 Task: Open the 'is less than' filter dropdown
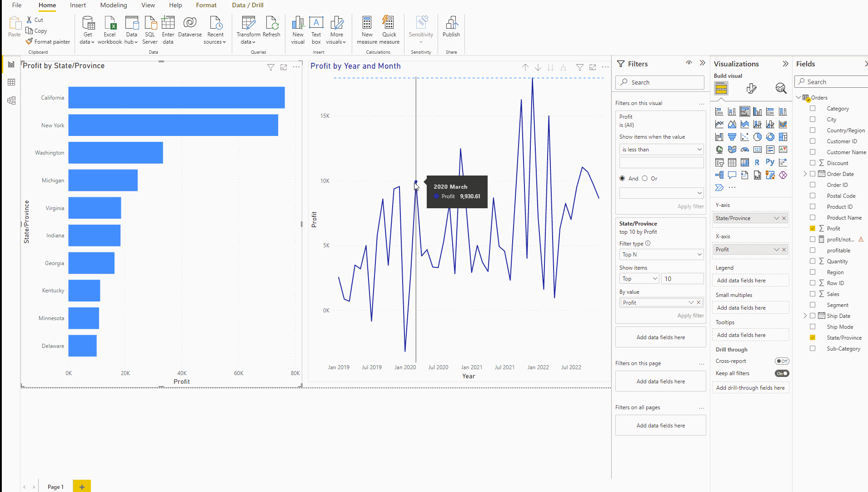click(x=661, y=149)
